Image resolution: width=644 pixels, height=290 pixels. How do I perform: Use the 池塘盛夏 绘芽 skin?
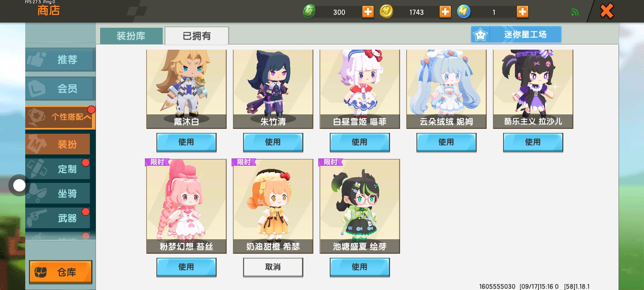360,267
